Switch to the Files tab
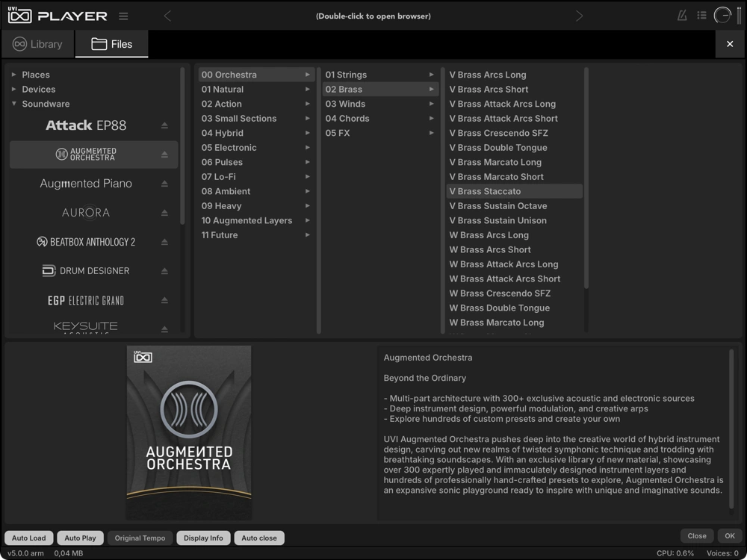 click(112, 44)
